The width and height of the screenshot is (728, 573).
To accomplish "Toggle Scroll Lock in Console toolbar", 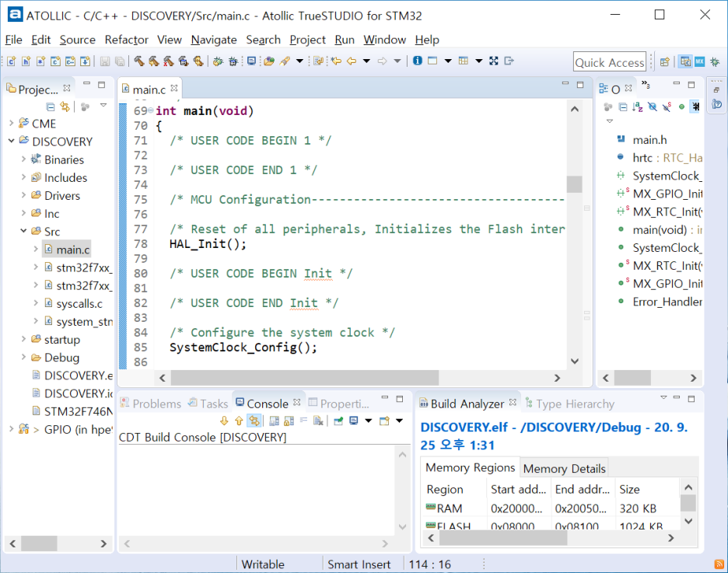I will pyautogui.click(x=289, y=421).
